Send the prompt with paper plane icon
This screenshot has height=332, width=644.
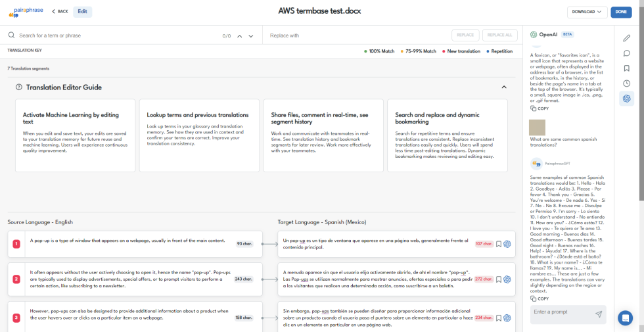click(x=598, y=314)
